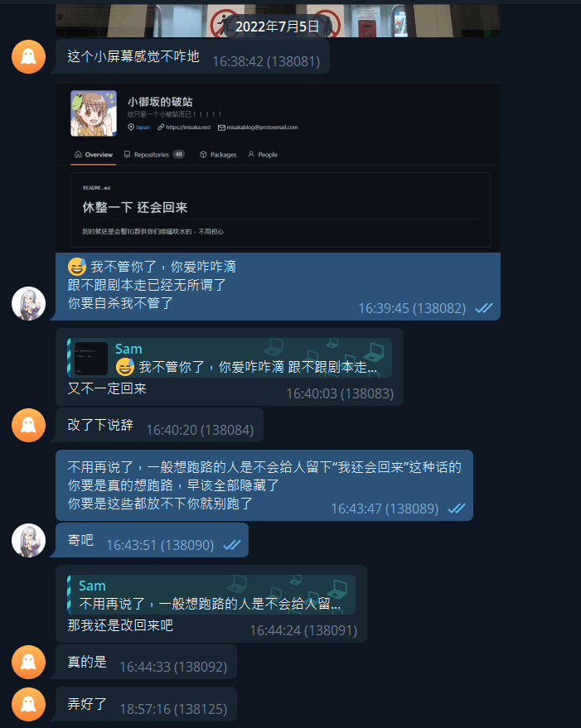Jump to quoted Sam reply 我不管你了
The height and width of the screenshot is (728, 581).
[x=230, y=358]
